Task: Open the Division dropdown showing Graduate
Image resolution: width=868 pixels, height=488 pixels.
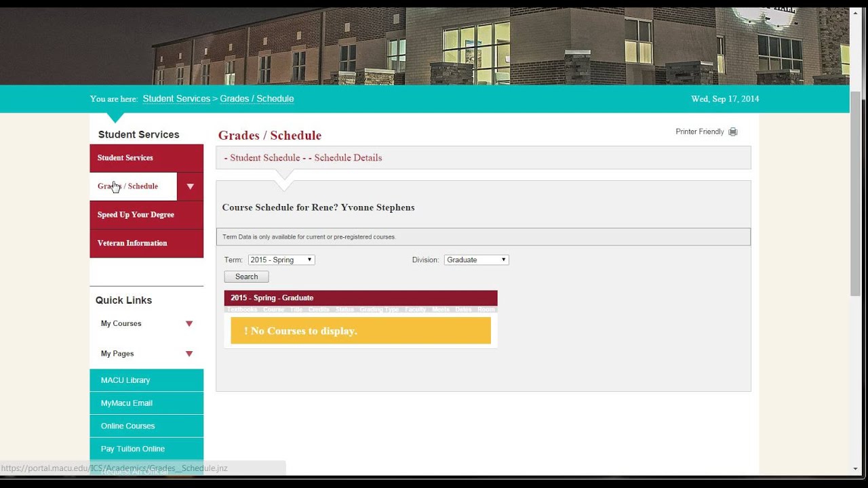Action: coord(476,260)
